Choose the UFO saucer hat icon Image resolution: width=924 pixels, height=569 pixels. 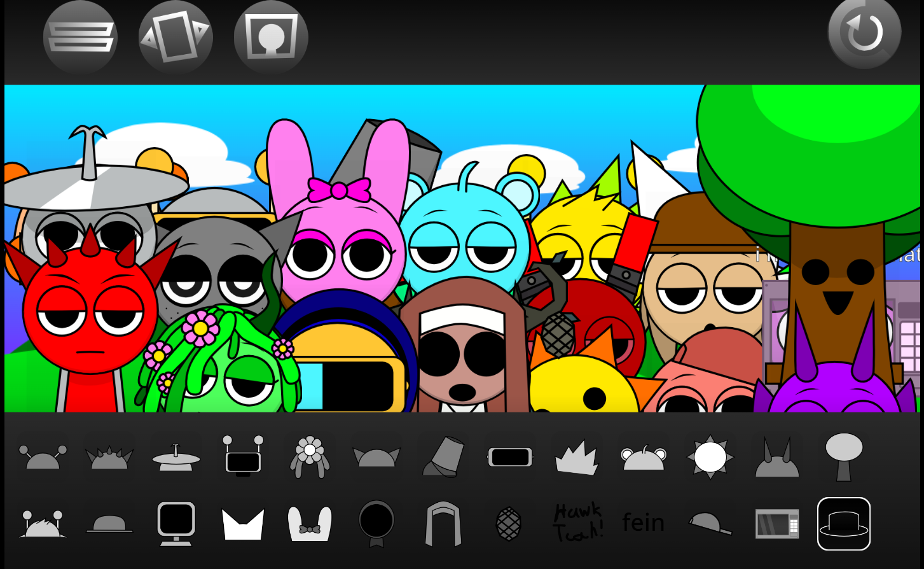click(176, 457)
